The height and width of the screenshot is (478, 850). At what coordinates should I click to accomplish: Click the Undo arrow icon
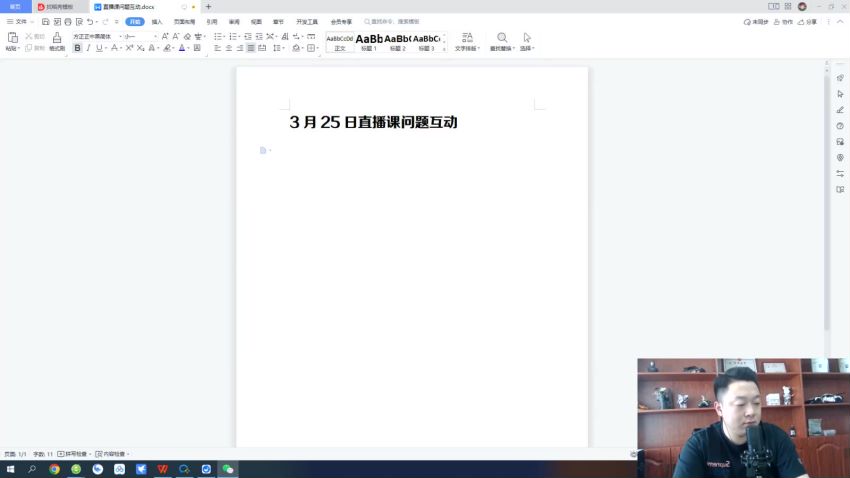90,22
